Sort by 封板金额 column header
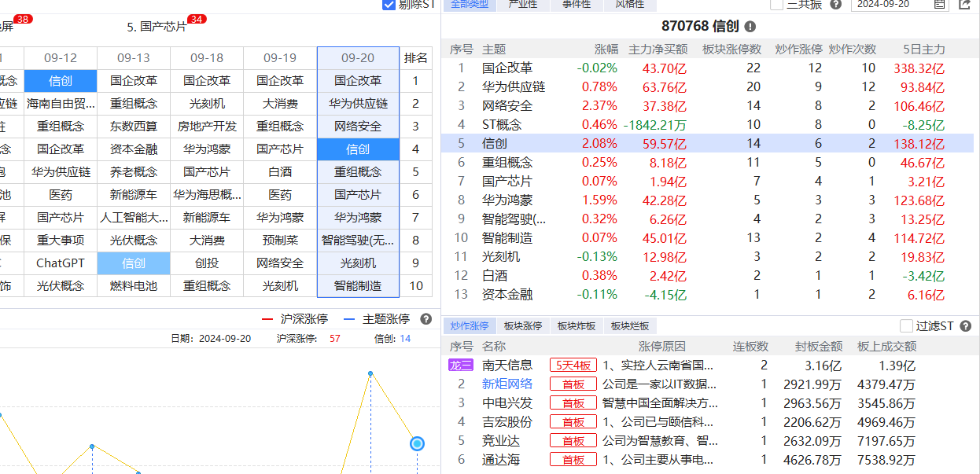 (x=819, y=347)
